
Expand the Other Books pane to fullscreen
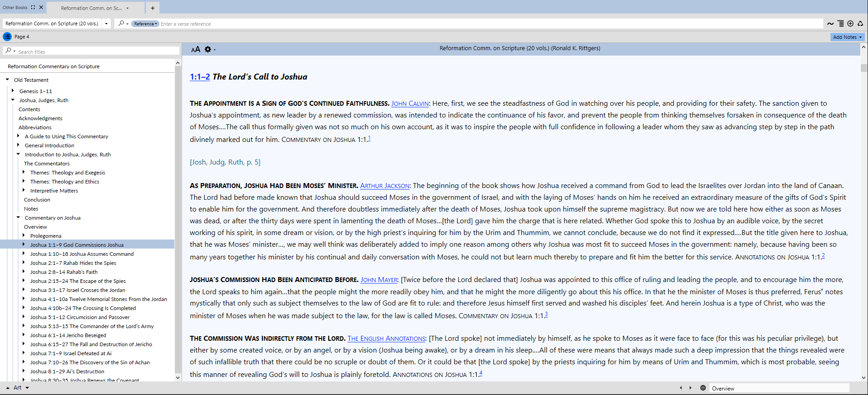point(33,7)
